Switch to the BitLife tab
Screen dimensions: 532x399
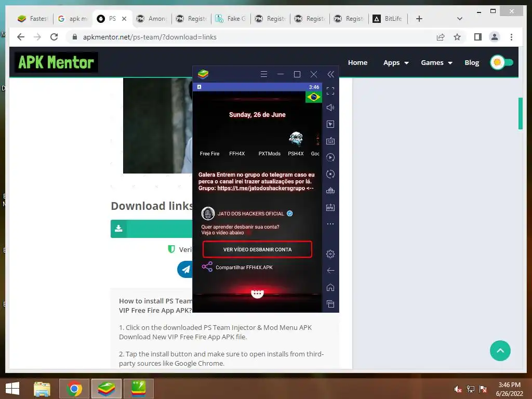pyautogui.click(x=388, y=19)
